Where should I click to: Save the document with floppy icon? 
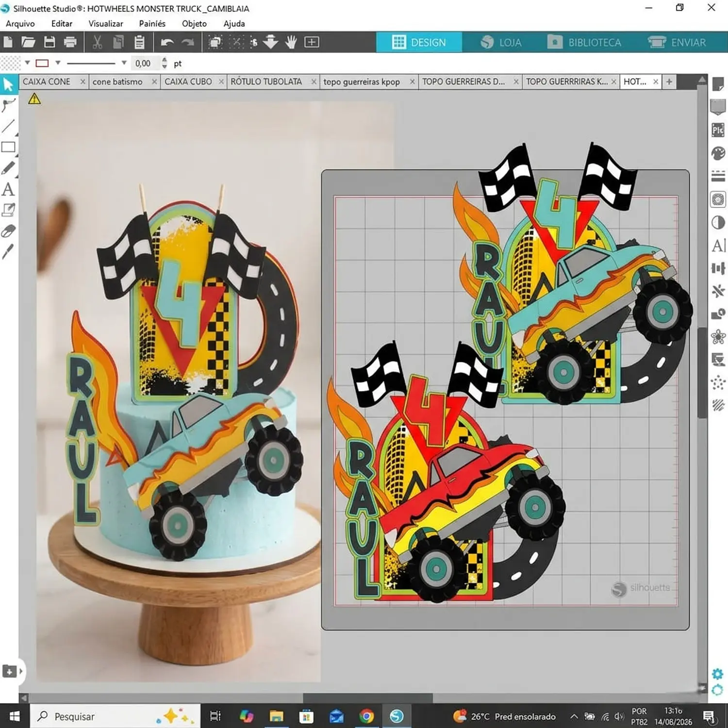pos(50,42)
